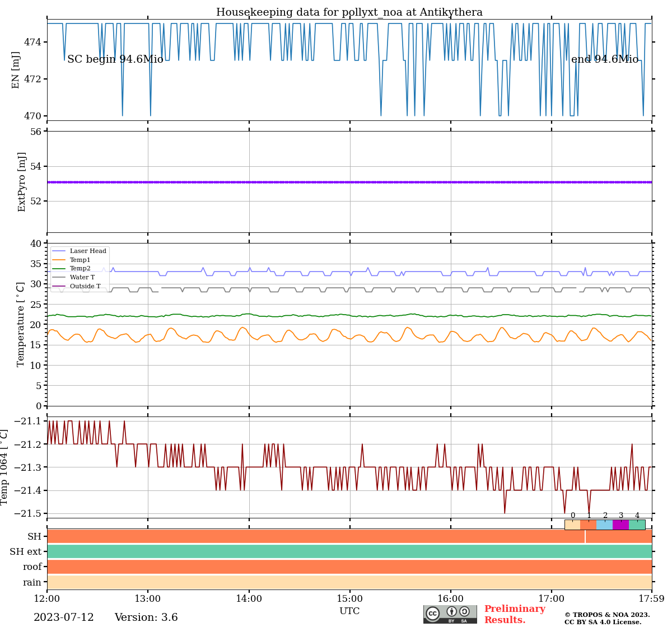Click the Creative Commons CC logo icon

[x=433, y=614]
